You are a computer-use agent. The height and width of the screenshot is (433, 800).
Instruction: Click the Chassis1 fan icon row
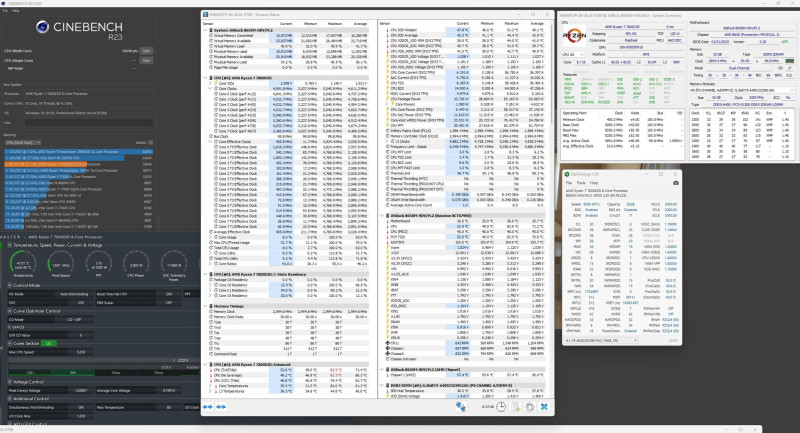click(x=387, y=348)
